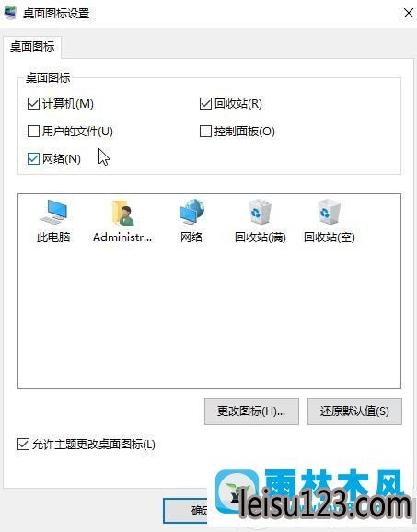This screenshot has height=532, width=417.
Task: Uncheck the 计算机(M) checkbox
Action: (33, 103)
